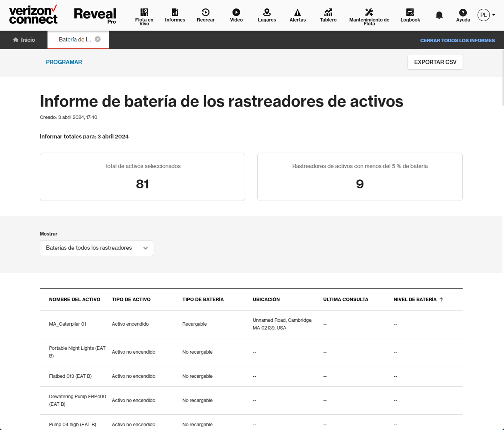Expand the user account dropdown arrow
Viewport: 504px width, 430px height.
coord(494,15)
